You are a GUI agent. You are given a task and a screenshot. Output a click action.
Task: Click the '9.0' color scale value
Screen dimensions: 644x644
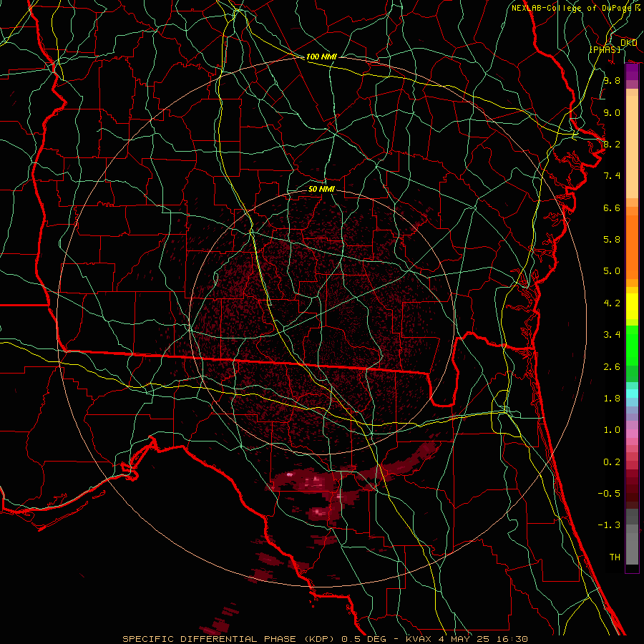point(612,112)
